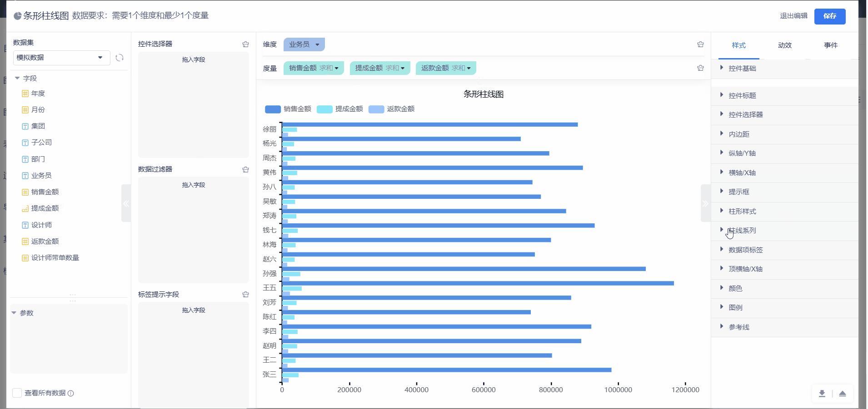Switch to the 动效 tab

point(785,45)
